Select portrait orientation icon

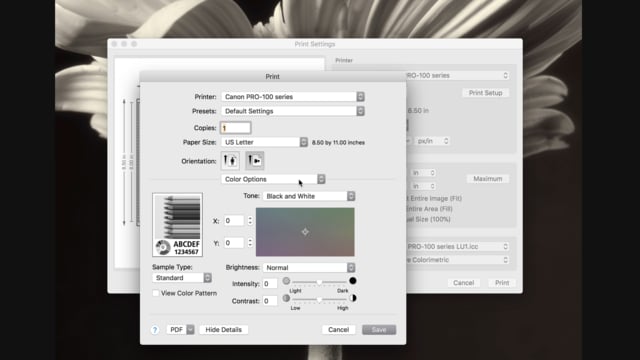(230, 161)
